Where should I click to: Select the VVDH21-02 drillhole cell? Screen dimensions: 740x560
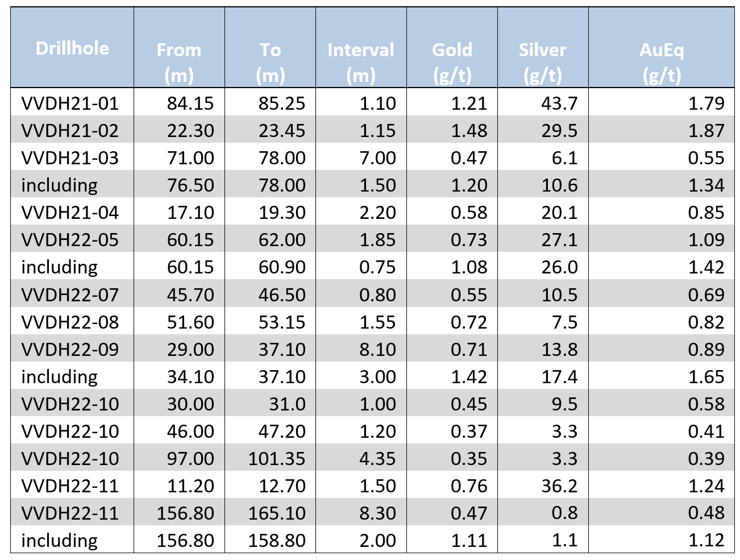(x=70, y=131)
